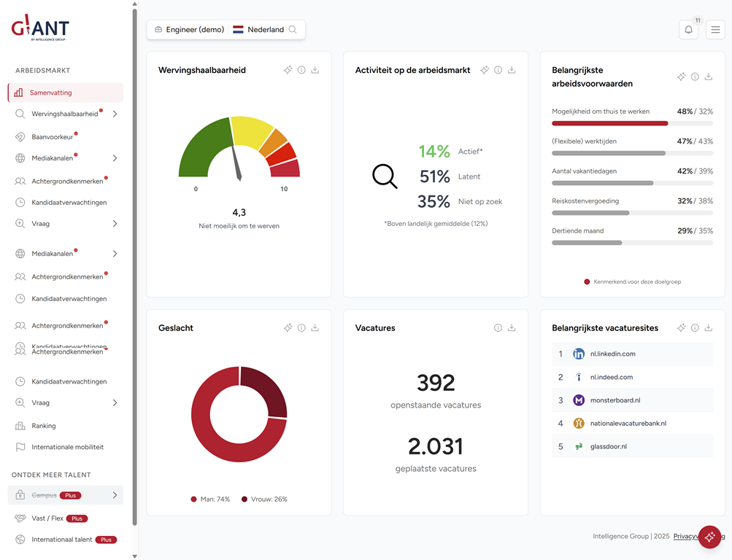Show info for Activiteit op de arbeidsmarkt
This screenshot has width=732, height=560.
point(498,70)
